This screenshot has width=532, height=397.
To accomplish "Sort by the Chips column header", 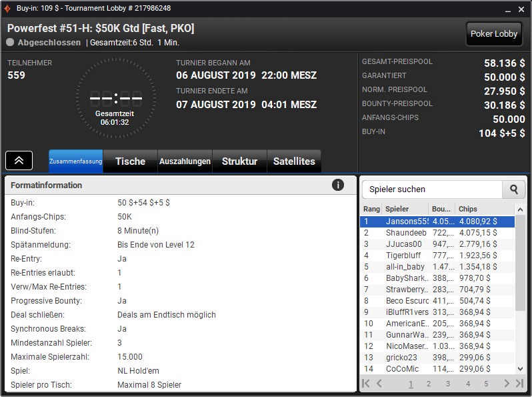I will point(485,209).
